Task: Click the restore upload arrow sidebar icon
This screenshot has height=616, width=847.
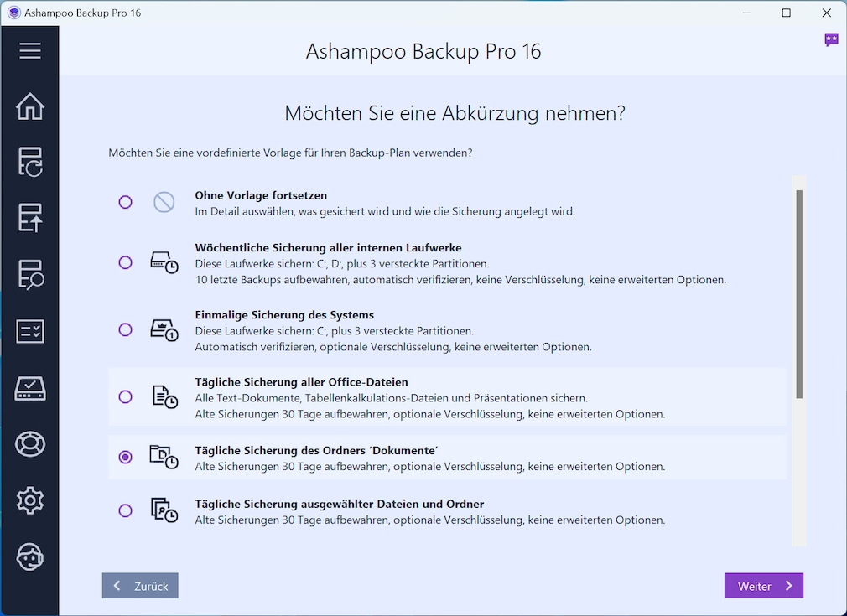Action: click(x=30, y=218)
